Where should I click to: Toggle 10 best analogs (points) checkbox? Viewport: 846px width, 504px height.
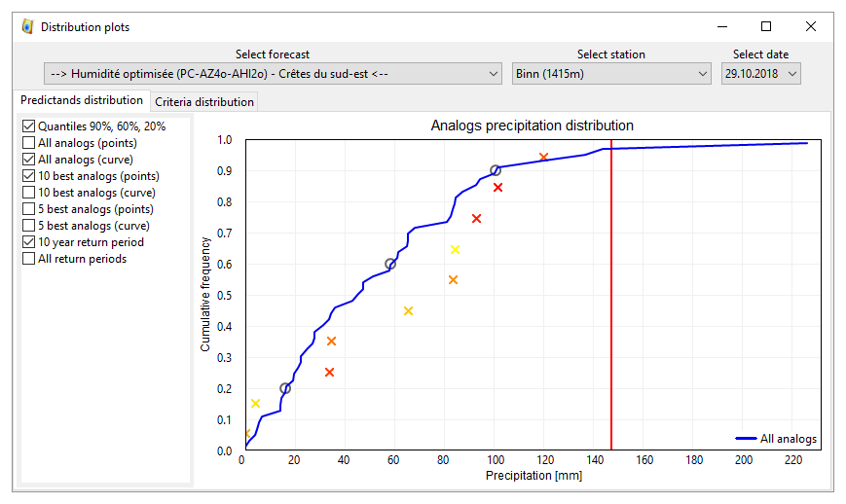coord(28,176)
